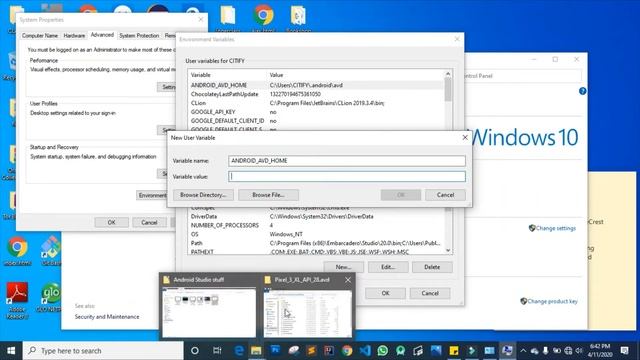This screenshot has width=640, height=360.
Task: Open Task View from the taskbar
Action: 217,351
